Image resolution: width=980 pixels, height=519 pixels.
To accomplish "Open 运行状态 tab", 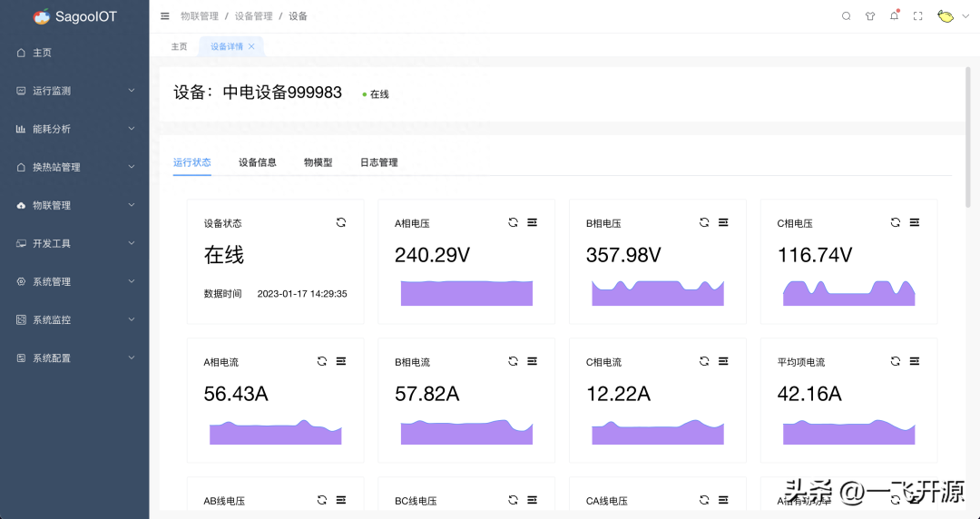I will [x=191, y=162].
